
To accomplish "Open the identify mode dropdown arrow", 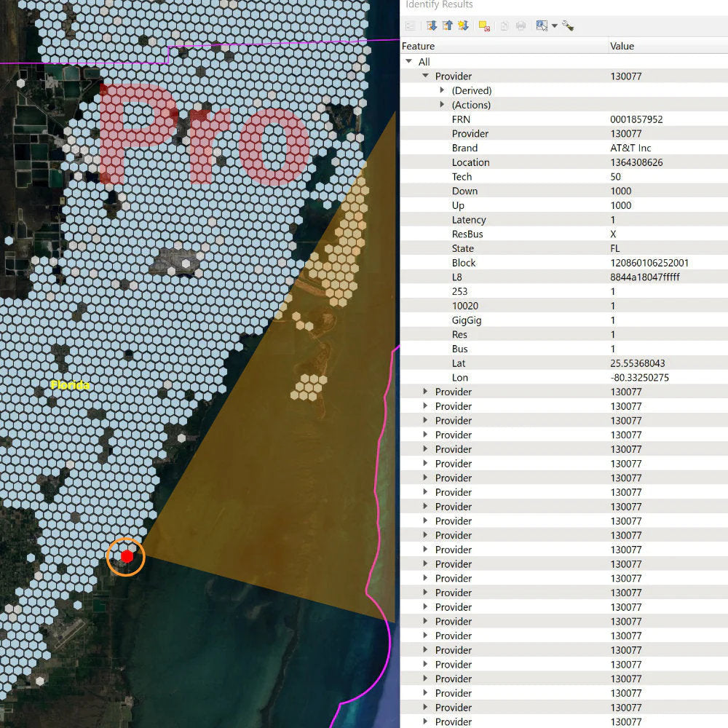I will click(x=554, y=26).
